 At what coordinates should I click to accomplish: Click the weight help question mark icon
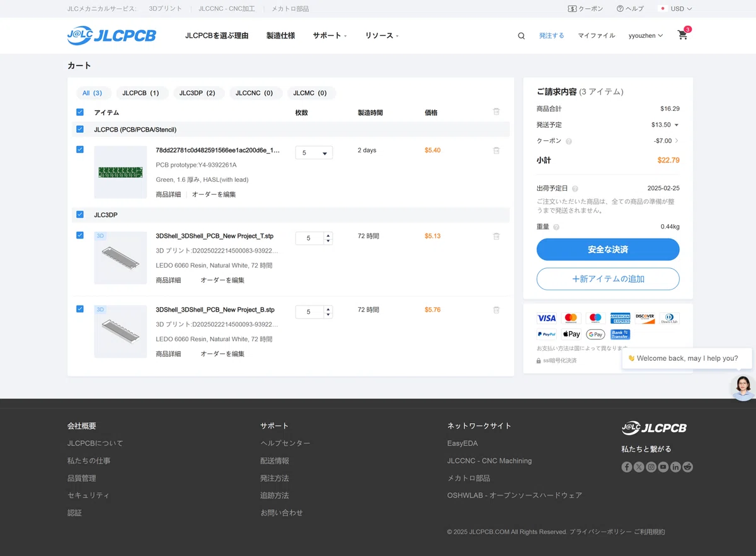556,227
